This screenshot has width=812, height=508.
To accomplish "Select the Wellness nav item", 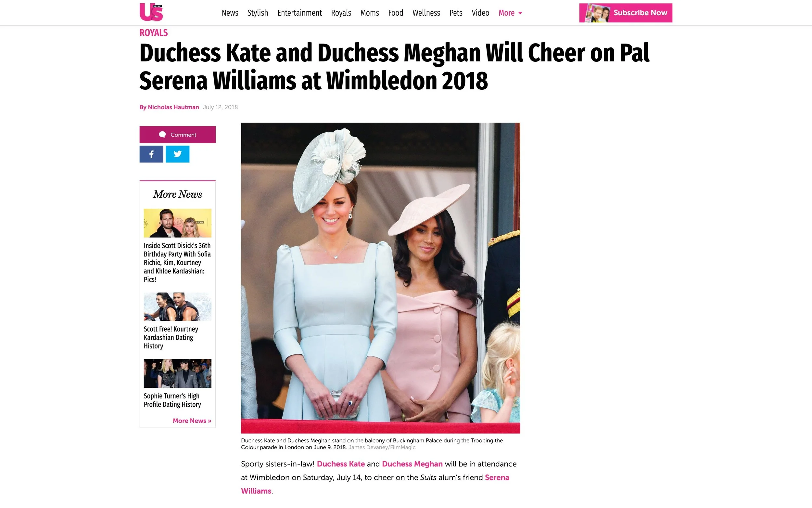I will [x=426, y=13].
